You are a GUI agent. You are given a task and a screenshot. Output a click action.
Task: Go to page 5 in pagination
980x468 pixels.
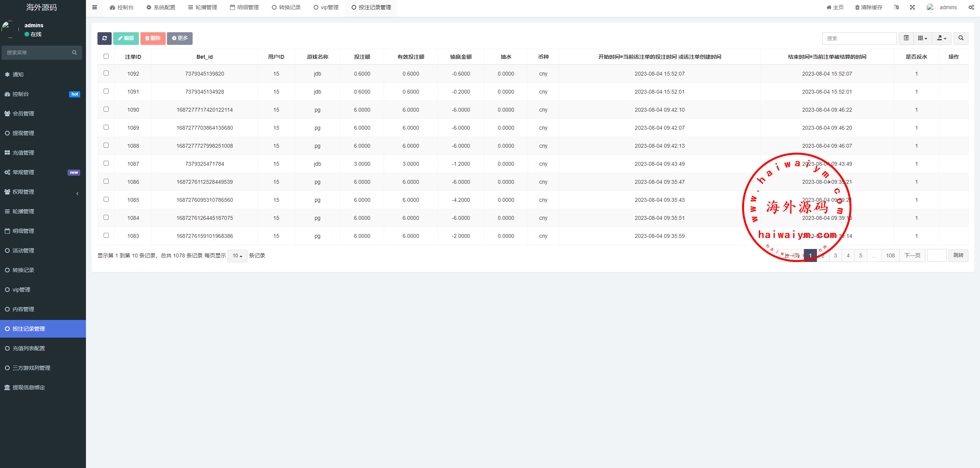(x=861, y=256)
